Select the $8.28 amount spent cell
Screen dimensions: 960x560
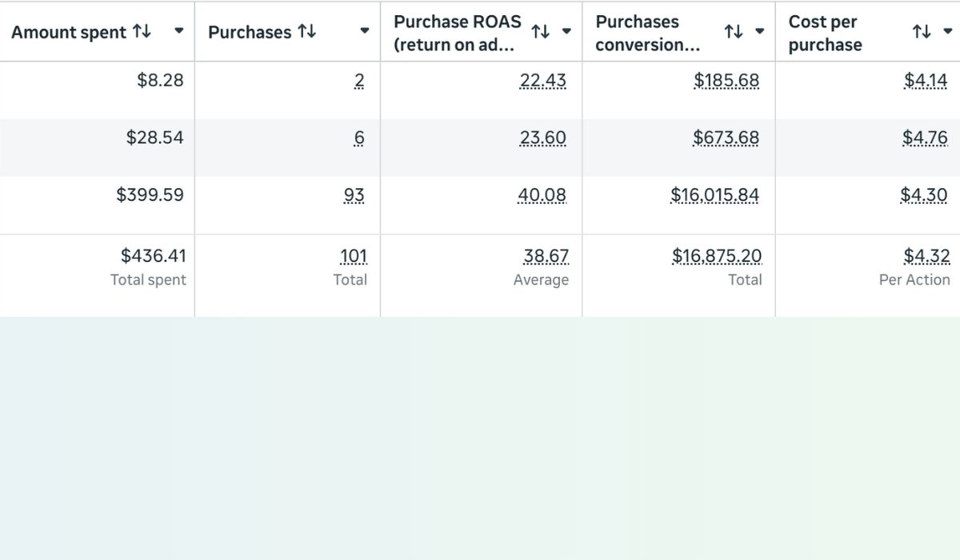coord(160,80)
